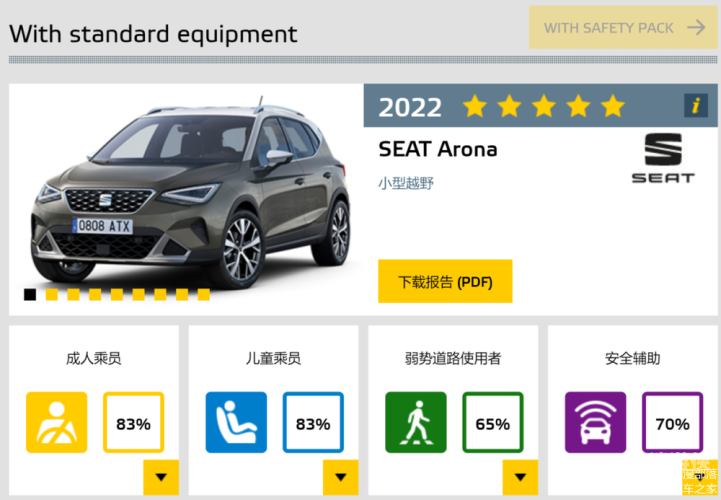Screen dimensions: 721x500
Task: Click the first yellow rating star
Action: click(475, 106)
